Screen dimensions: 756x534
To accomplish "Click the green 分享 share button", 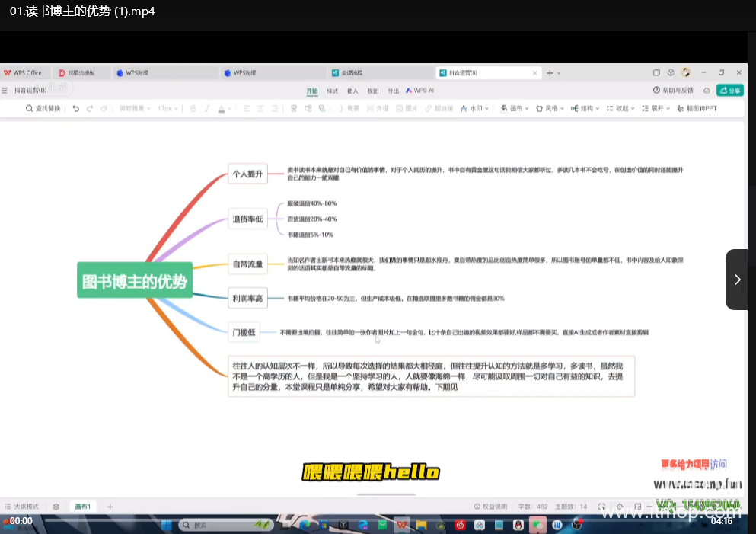I will click(x=729, y=91).
